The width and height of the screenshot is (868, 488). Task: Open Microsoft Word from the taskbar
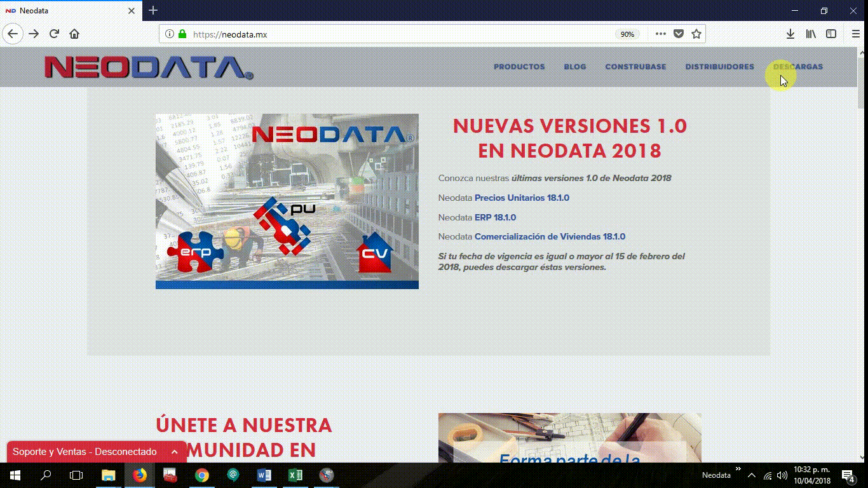click(x=264, y=475)
